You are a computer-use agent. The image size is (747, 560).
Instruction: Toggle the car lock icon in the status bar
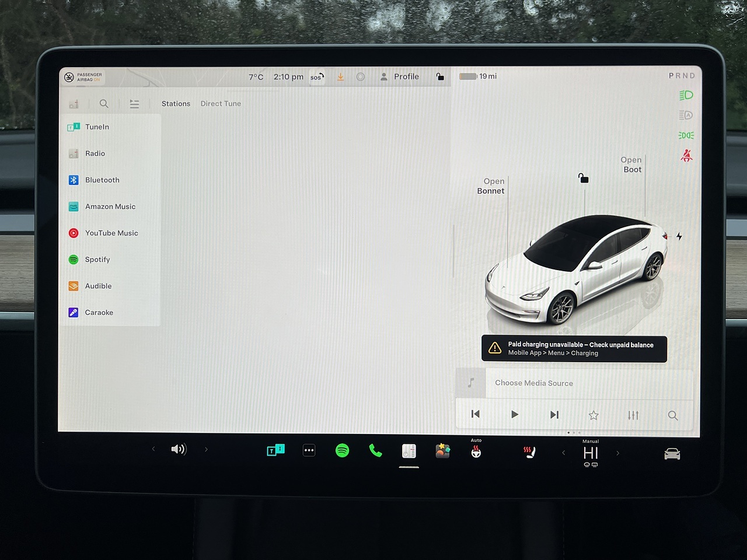pyautogui.click(x=440, y=77)
